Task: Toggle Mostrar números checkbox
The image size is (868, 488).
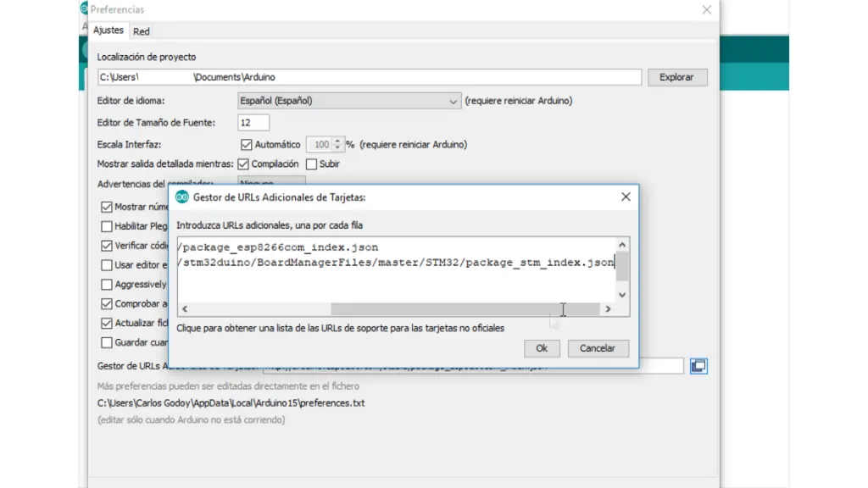Action: 106,207
